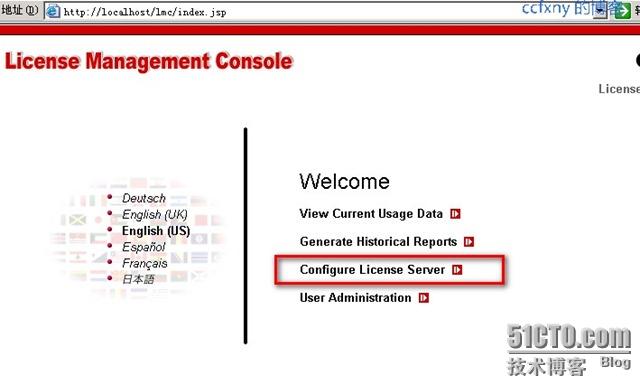Click the License Management Console title

click(x=149, y=62)
